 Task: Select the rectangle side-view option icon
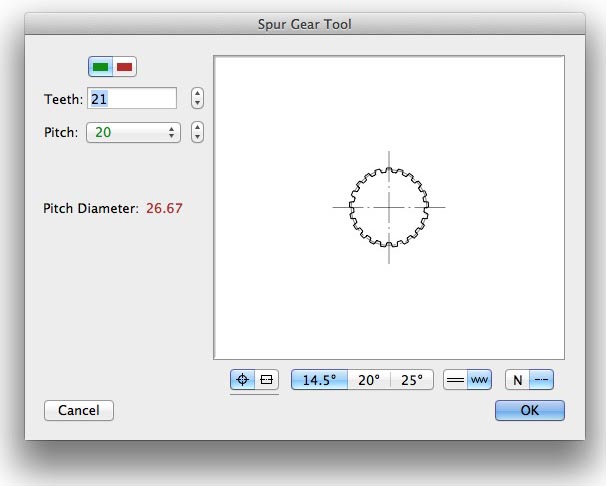point(267,380)
